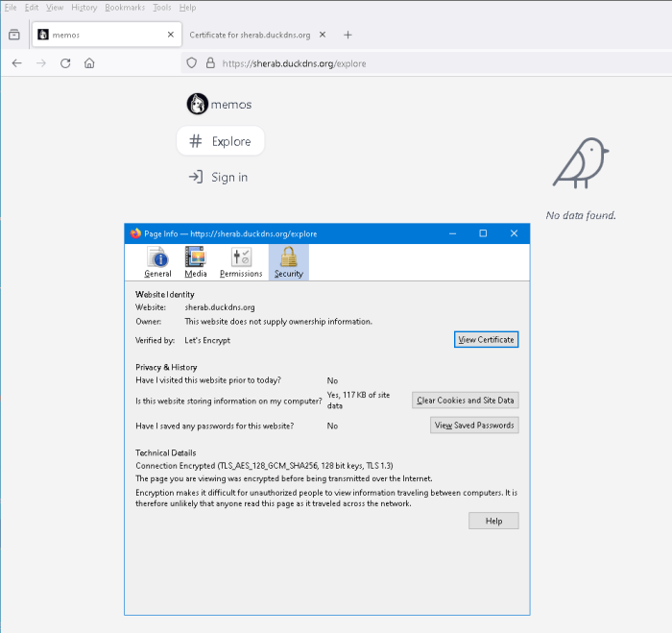Reload the current page
The width and height of the screenshot is (672, 633).
pyautogui.click(x=65, y=63)
